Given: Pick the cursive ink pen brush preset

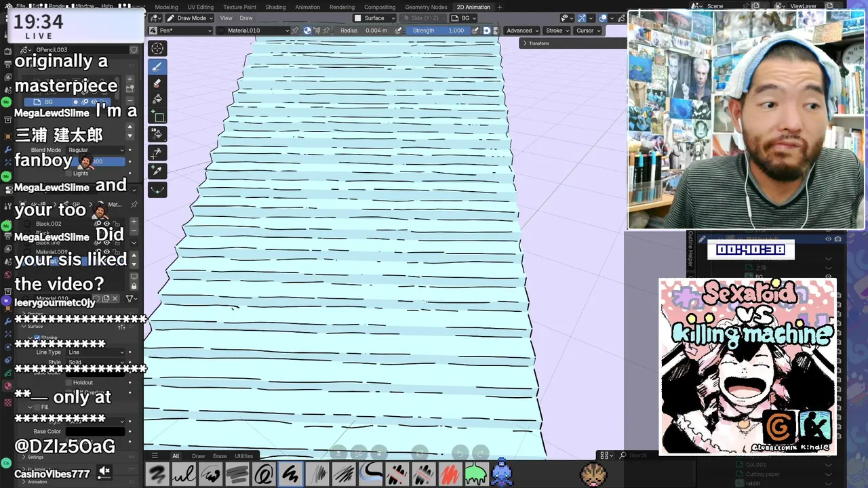Looking at the screenshot, I should pos(183,474).
